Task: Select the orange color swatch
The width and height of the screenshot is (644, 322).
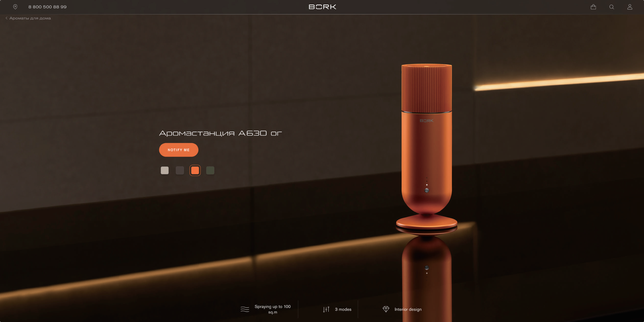Action: pos(195,170)
